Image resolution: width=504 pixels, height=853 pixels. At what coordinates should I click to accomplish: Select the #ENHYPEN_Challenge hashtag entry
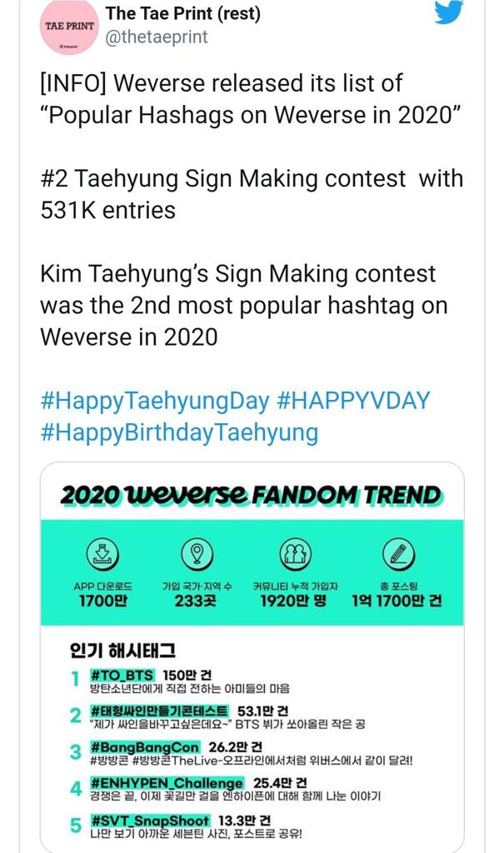click(167, 783)
